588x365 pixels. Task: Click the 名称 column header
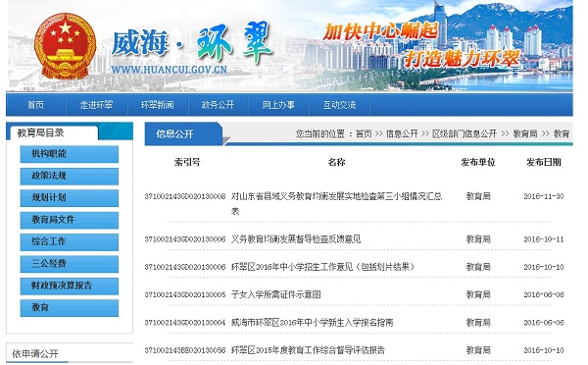336,162
